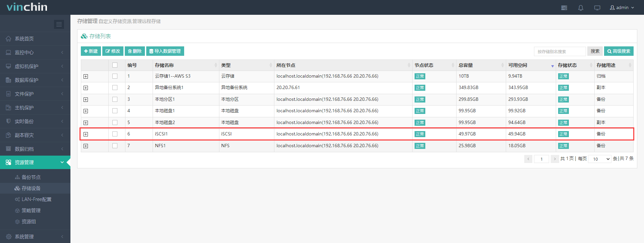Sort by the 总容量 column header

click(481, 65)
